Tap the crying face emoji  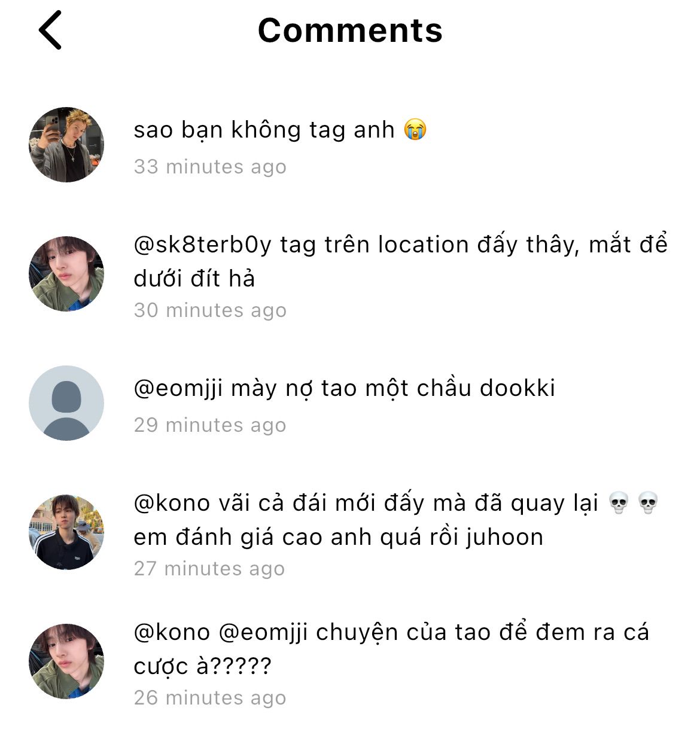[415, 130]
